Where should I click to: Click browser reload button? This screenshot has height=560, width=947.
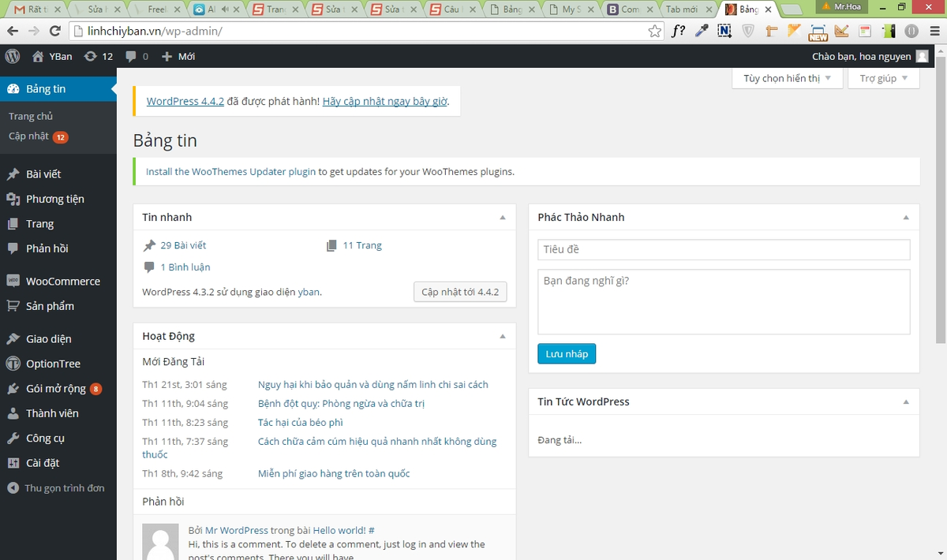(55, 32)
